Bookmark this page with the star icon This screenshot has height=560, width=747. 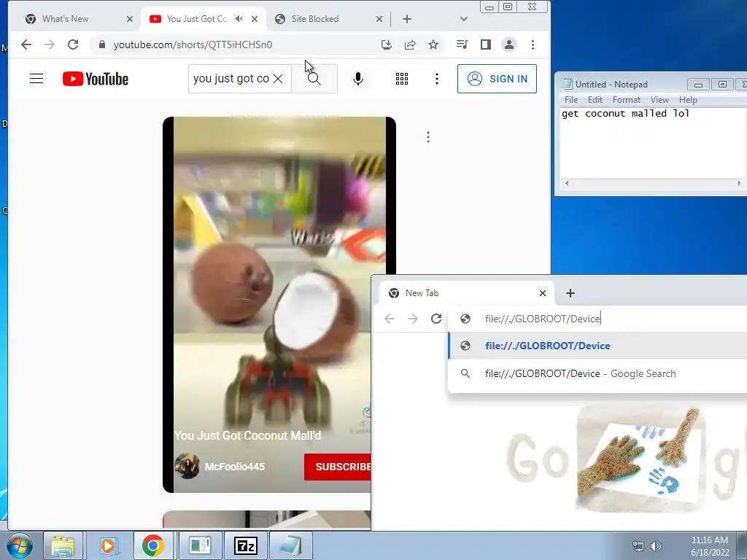(x=433, y=44)
